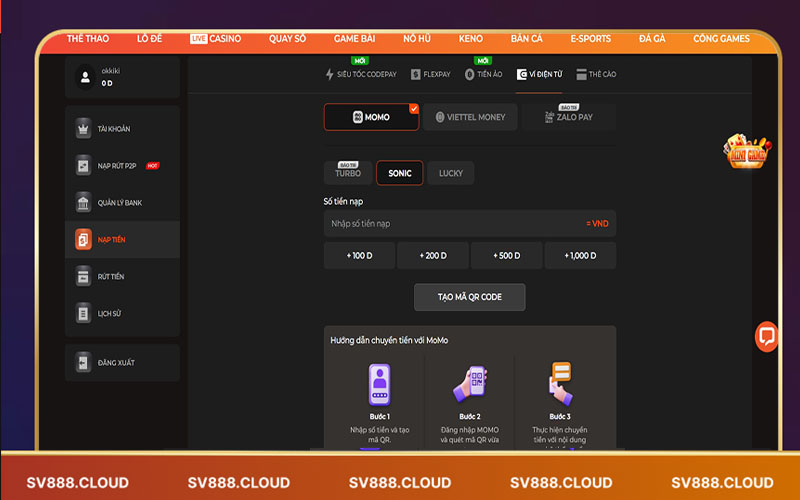Choose the Turbo channel
This screenshot has height=500, width=800.
tap(348, 173)
